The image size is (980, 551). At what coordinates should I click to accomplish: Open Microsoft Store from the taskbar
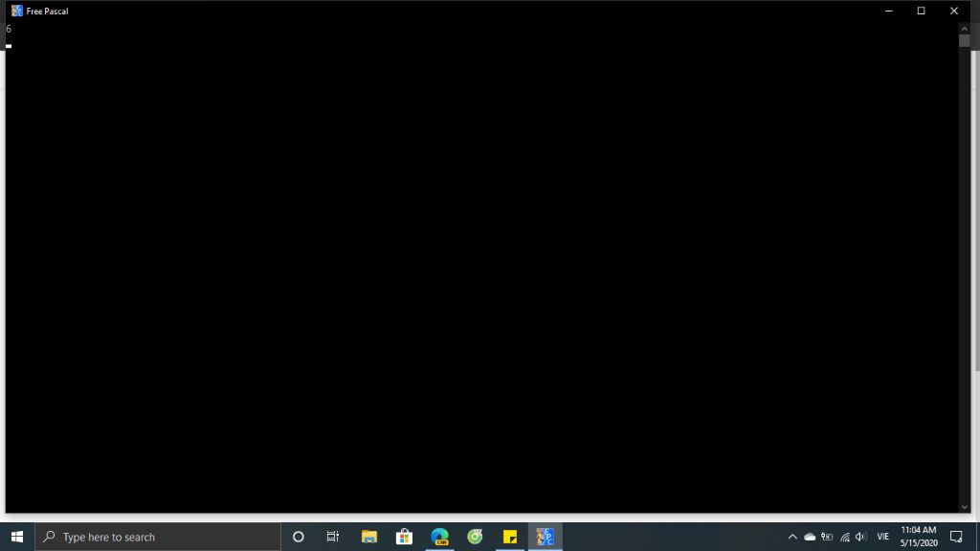coord(405,537)
